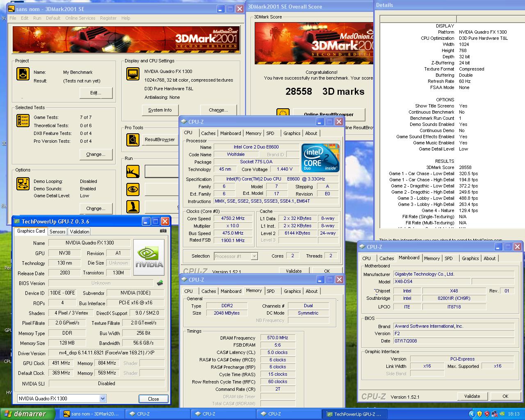Viewport: 525px width, 420px height.
Task: Click the Run game joystick icon
Action: click(133, 207)
